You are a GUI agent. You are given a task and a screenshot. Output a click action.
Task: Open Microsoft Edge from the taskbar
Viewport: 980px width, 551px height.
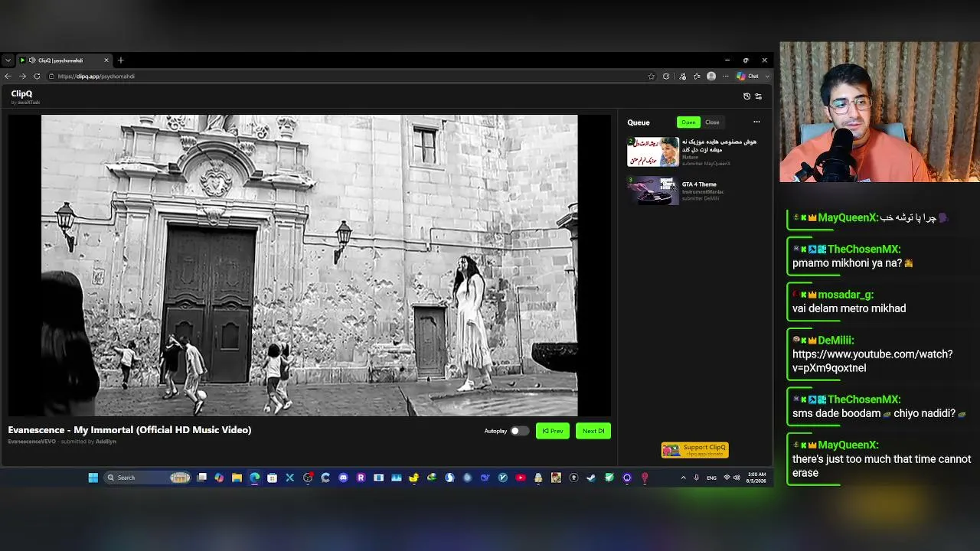[x=254, y=478]
